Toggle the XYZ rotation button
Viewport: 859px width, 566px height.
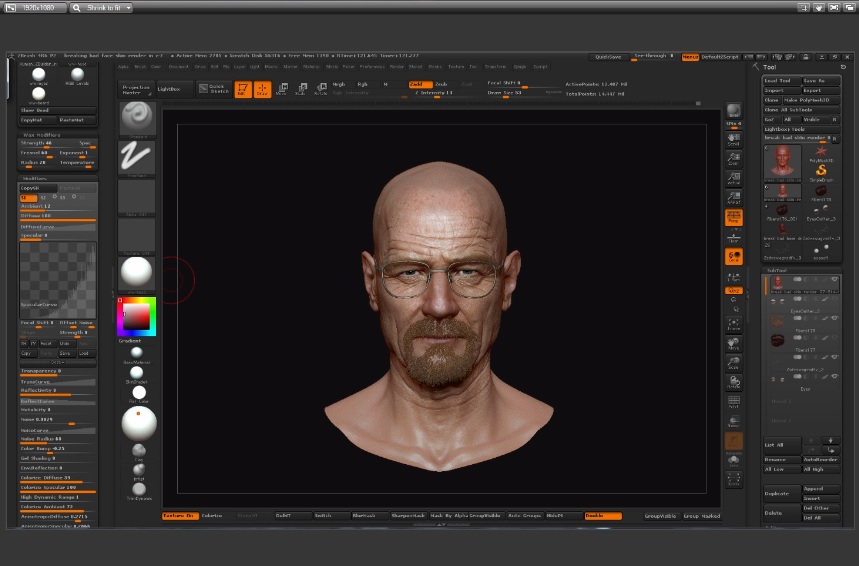[734, 290]
